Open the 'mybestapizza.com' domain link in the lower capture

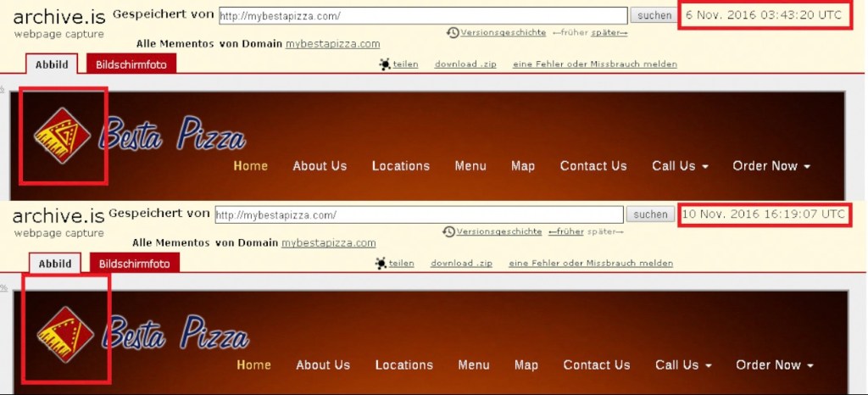coord(329,243)
